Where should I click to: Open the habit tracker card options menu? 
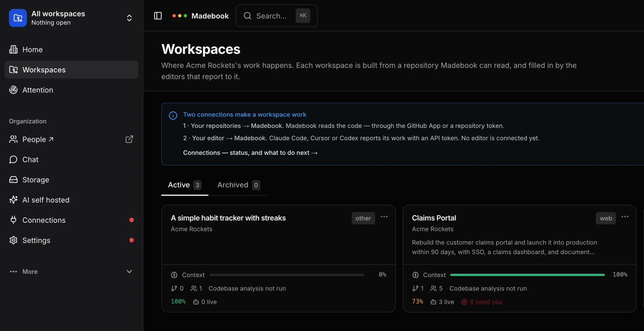click(x=384, y=217)
